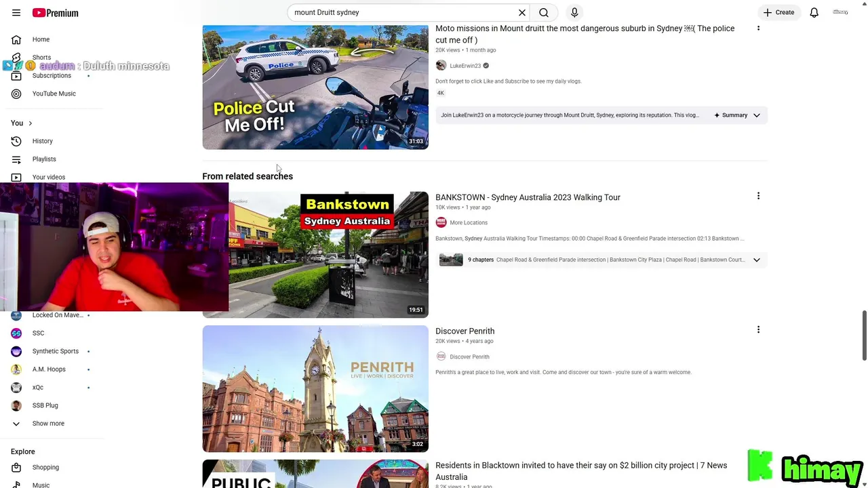
Task: Open the notifications bell
Action: click(814, 12)
